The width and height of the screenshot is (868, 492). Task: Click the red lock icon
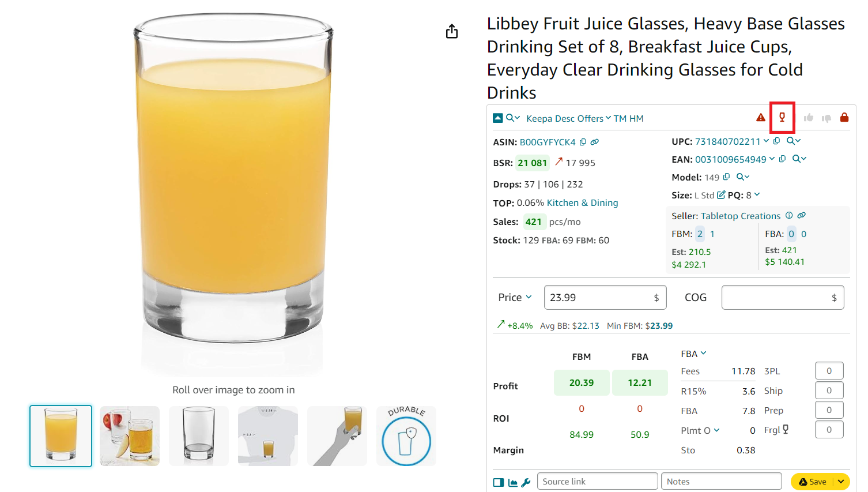click(844, 118)
